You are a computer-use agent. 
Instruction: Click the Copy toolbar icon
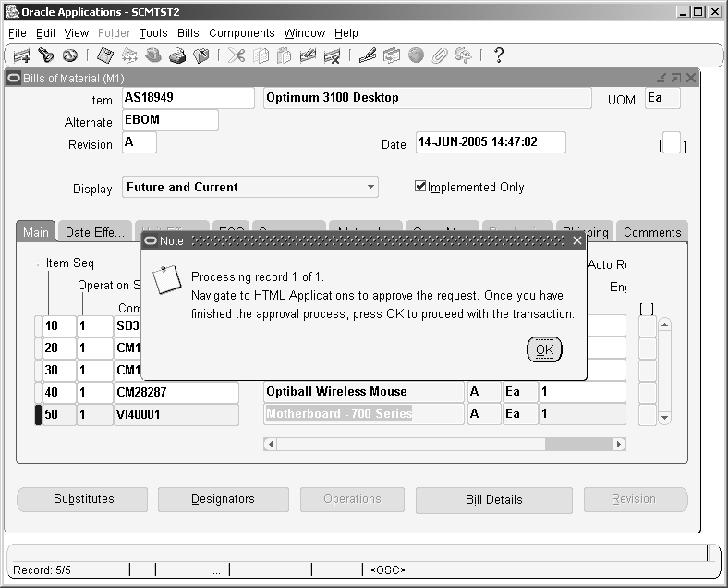[x=261, y=55]
